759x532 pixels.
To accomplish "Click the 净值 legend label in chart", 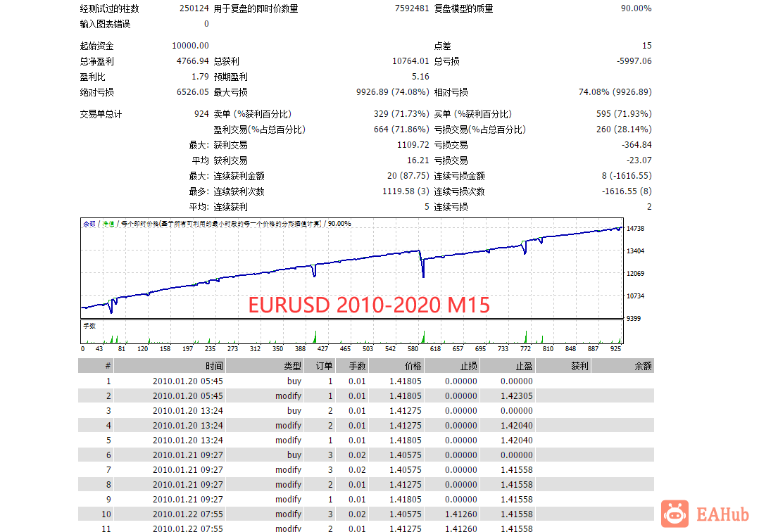I will point(108,224).
